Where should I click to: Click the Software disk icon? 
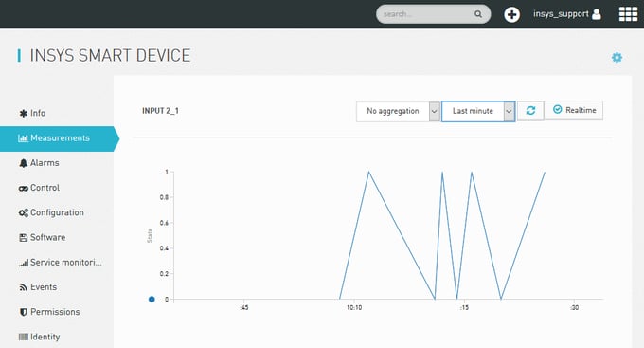click(x=24, y=237)
